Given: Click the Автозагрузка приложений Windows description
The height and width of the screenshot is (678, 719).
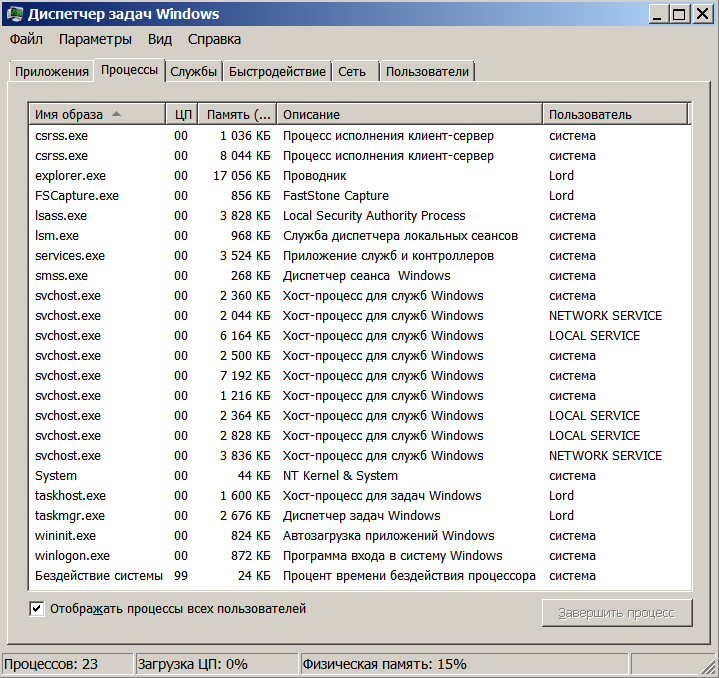Looking at the screenshot, I should click(x=388, y=536).
